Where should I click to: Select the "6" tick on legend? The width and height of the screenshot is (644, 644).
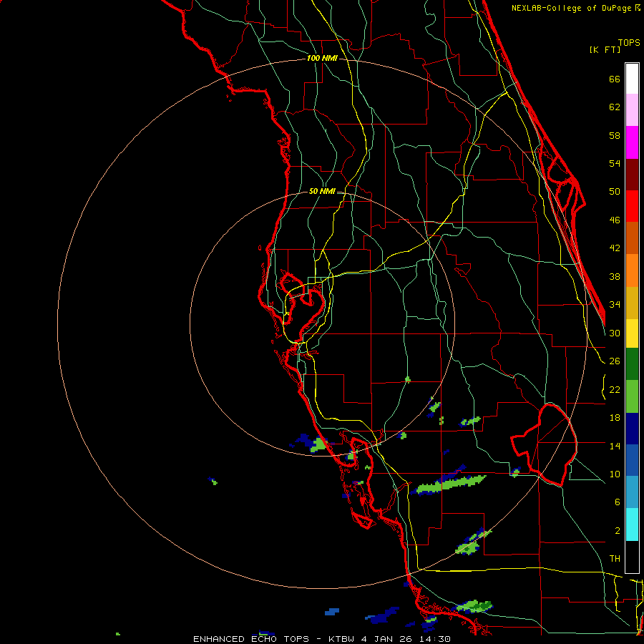click(x=618, y=502)
